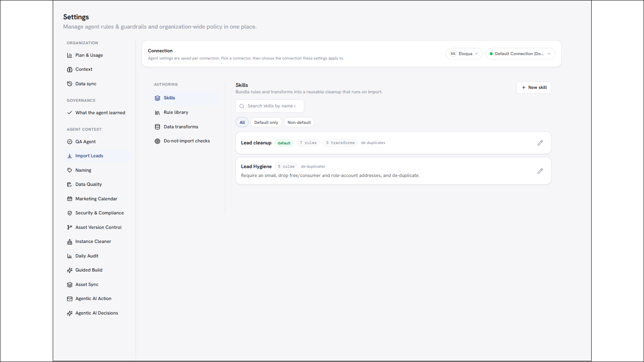Image resolution: width=644 pixels, height=362 pixels.
Task: Click the Daily Audit chart icon
Action: 69,256
